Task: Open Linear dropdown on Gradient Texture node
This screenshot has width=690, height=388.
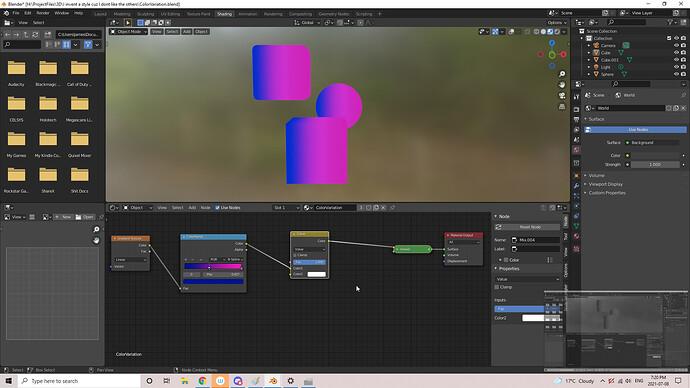Action: (131, 260)
